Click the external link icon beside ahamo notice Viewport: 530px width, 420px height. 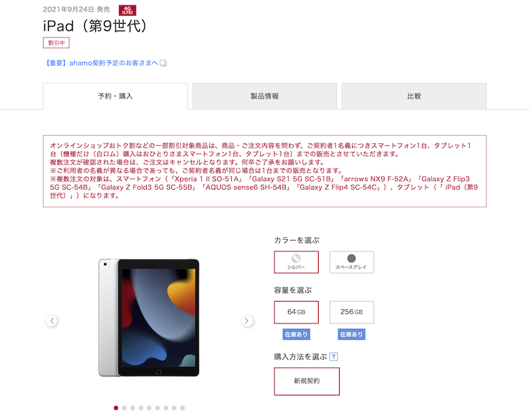tap(163, 63)
